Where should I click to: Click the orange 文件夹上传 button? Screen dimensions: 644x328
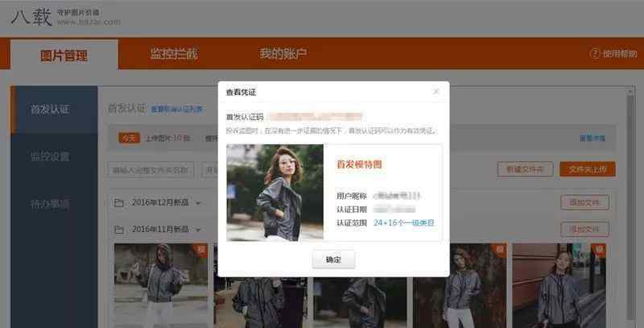tap(588, 169)
